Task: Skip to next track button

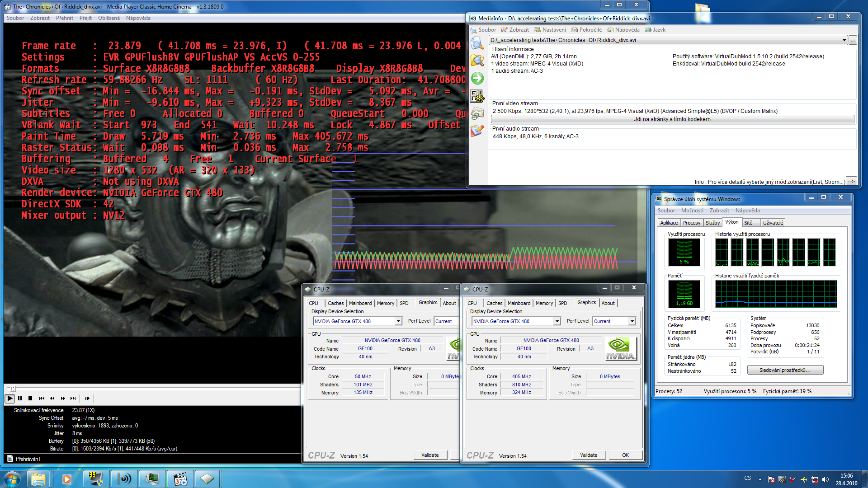Action: tap(73, 398)
